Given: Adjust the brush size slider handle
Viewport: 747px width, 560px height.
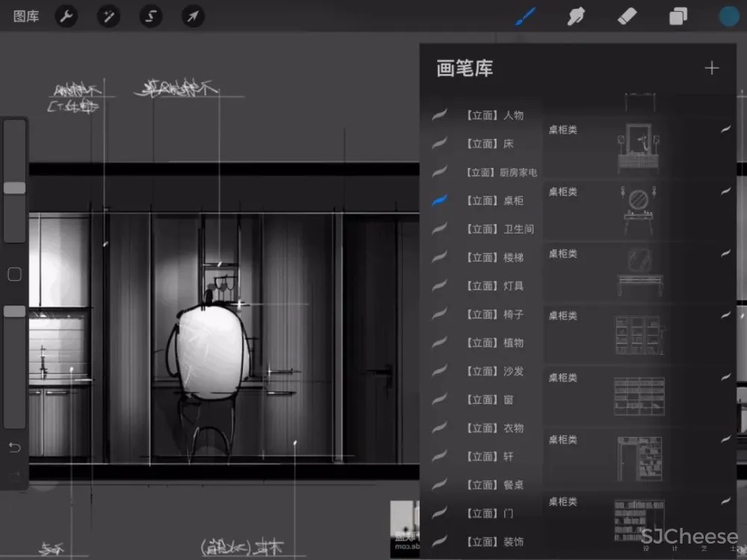Looking at the screenshot, I should pos(14,188).
